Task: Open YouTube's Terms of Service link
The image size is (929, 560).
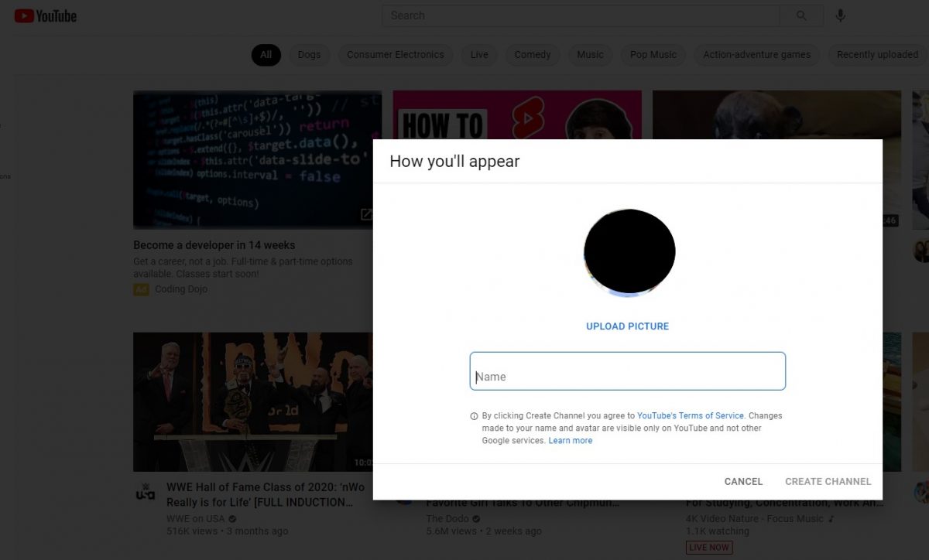Action: pos(690,416)
